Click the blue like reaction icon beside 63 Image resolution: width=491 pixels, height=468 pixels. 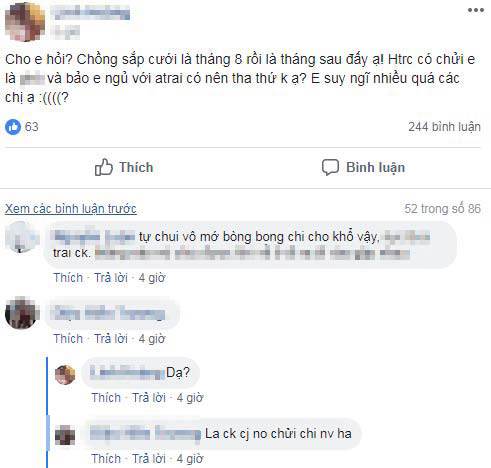click(13, 127)
